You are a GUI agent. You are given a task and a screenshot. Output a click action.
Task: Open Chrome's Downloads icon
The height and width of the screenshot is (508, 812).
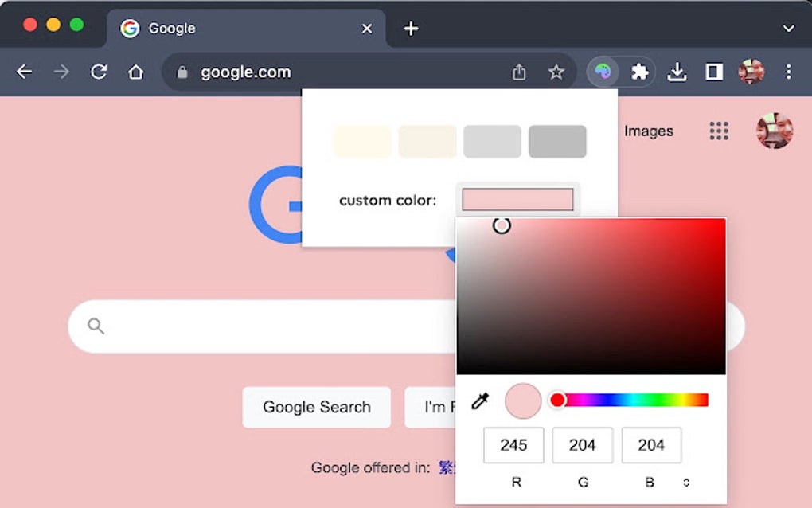tap(677, 72)
